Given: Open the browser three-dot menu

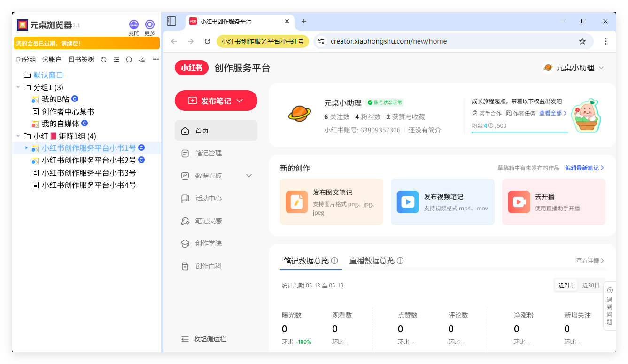Looking at the screenshot, I should [606, 41].
